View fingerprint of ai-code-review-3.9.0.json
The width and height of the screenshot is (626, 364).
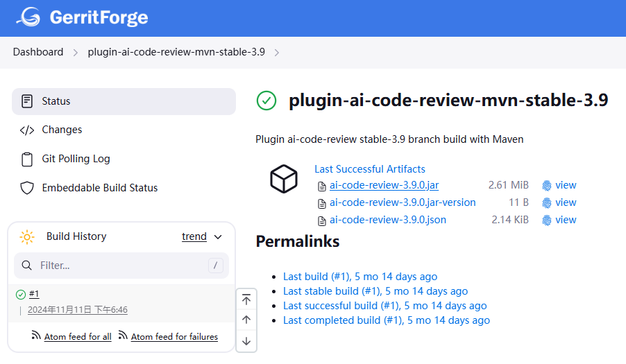coord(566,220)
